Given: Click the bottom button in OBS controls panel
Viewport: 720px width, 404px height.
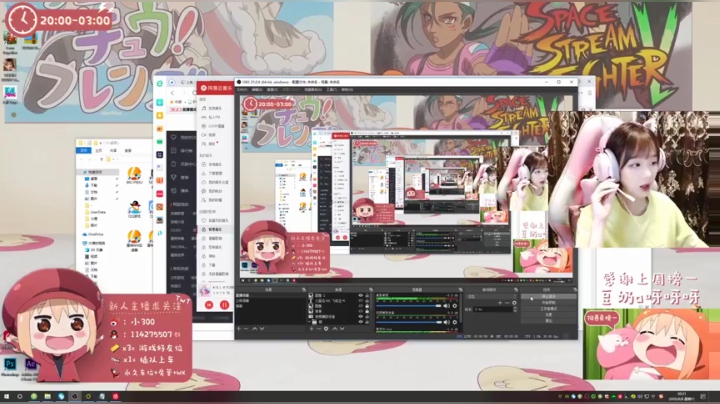Looking at the screenshot, I should [548, 320].
